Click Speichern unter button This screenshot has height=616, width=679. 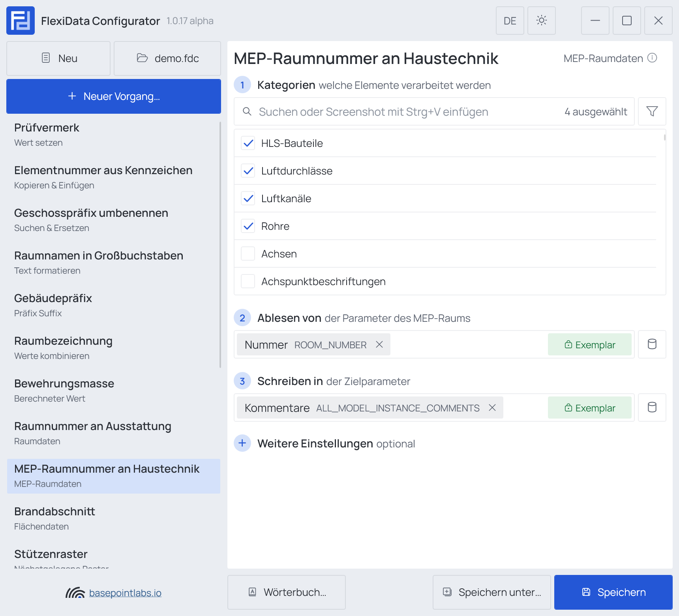[492, 592]
